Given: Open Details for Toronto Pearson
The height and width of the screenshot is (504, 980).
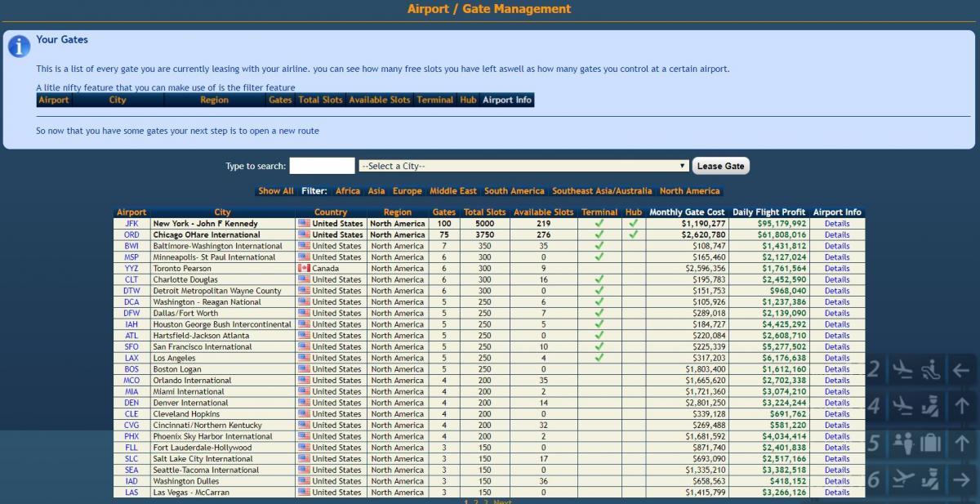Looking at the screenshot, I should (837, 268).
